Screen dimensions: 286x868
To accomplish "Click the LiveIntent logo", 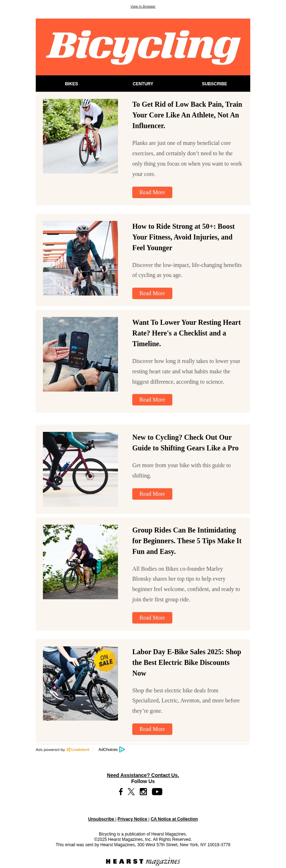I will coord(78,750).
